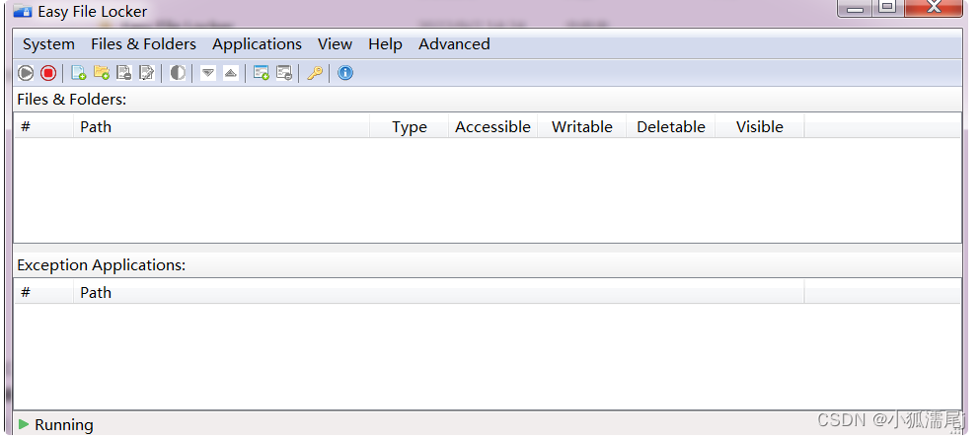Open the Files & Folders menu
Viewport: 980px width, 439px height.
click(143, 44)
